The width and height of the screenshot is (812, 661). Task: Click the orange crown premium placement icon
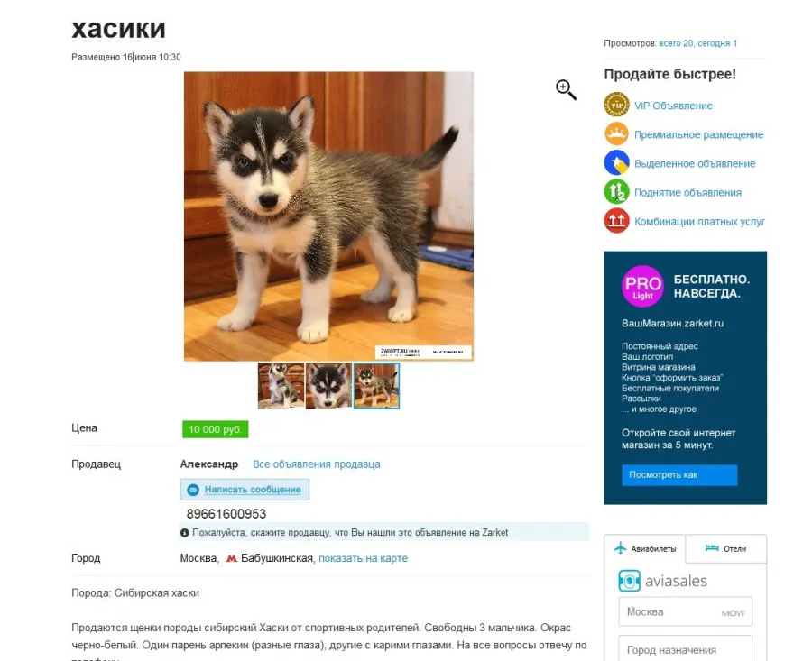(616, 134)
